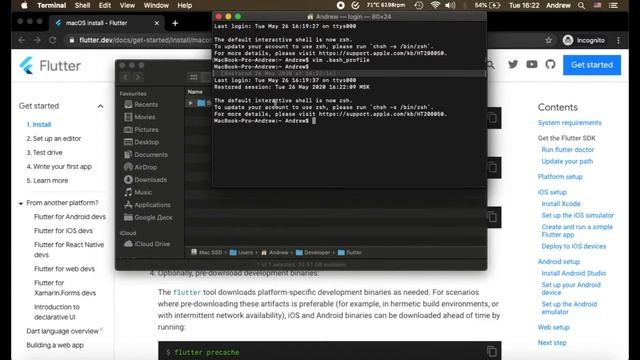This screenshot has height=360, width=640.
Task: Select AirDrop in Finder sidebar
Action: [140, 167]
